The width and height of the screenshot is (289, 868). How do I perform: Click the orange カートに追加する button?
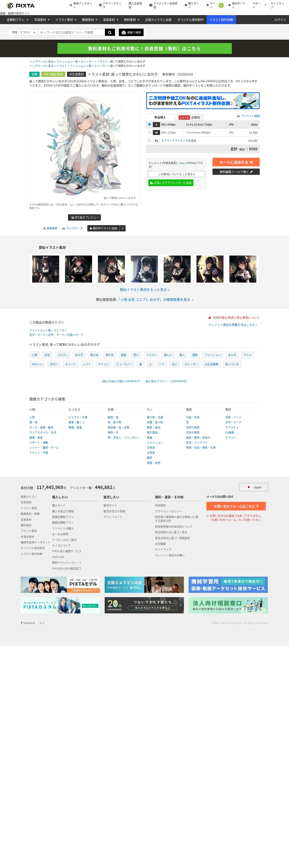pyautogui.click(x=236, y=162)
